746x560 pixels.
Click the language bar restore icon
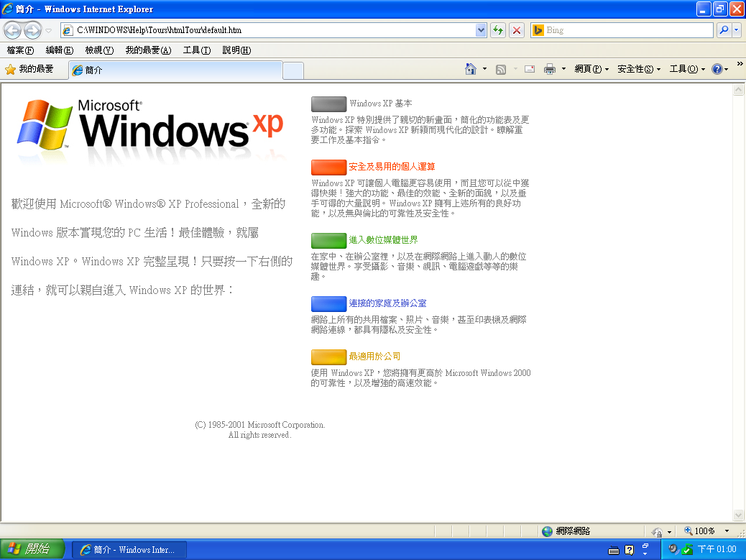coord(645,545)
